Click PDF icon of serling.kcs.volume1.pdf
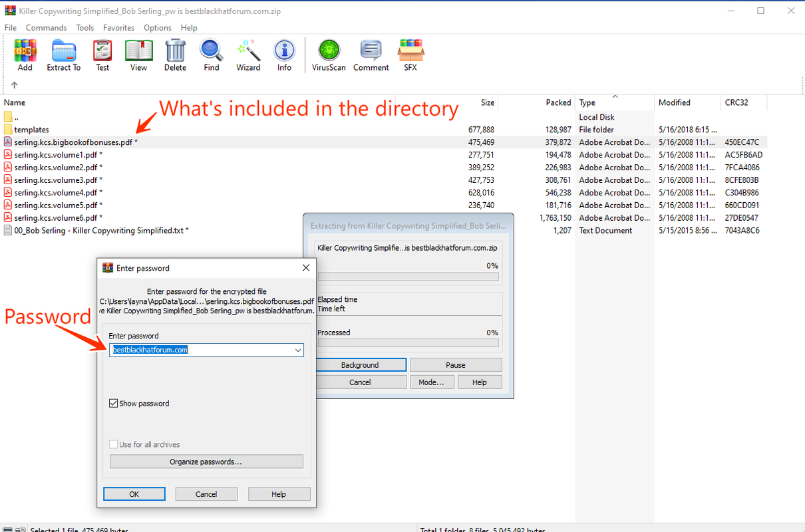The width and height of the screenshot is (805, 532). click(x=8, y=155)
